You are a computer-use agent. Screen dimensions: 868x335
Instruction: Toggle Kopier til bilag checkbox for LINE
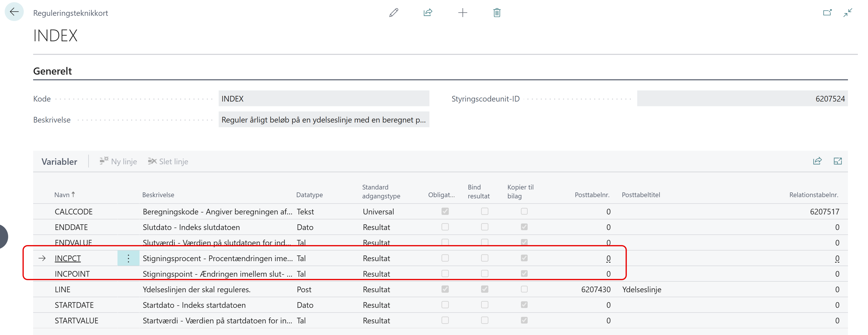point(524,289)
